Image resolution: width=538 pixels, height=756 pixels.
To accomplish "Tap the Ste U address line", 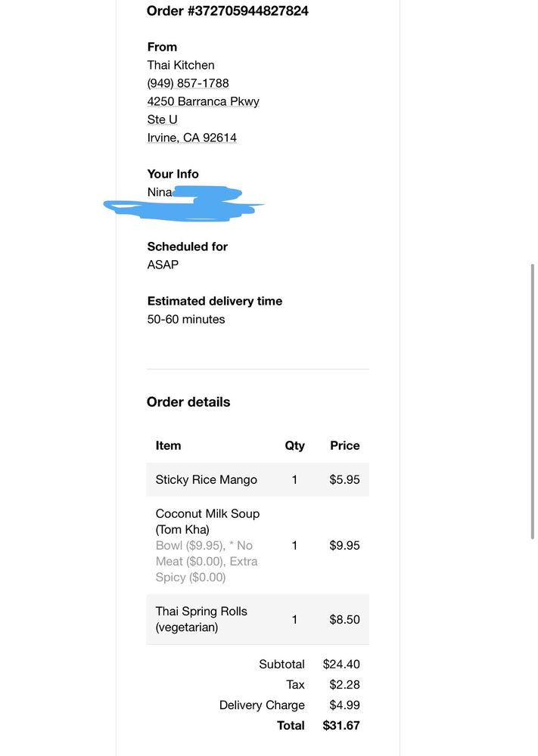I will point(162,119).
